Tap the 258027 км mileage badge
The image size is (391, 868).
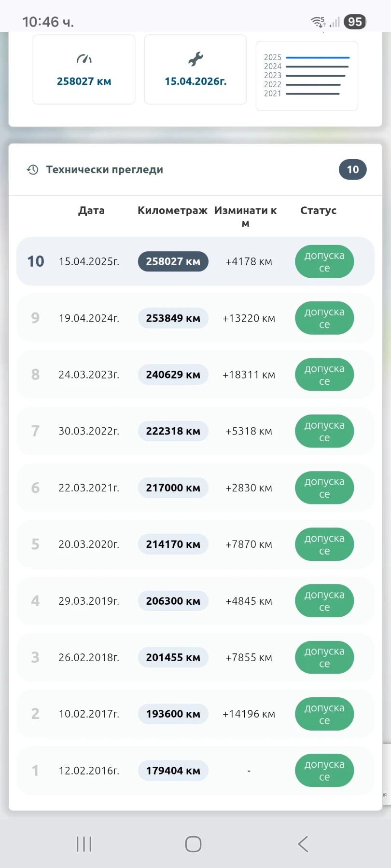pyautogui.click(x=173, y=261)
